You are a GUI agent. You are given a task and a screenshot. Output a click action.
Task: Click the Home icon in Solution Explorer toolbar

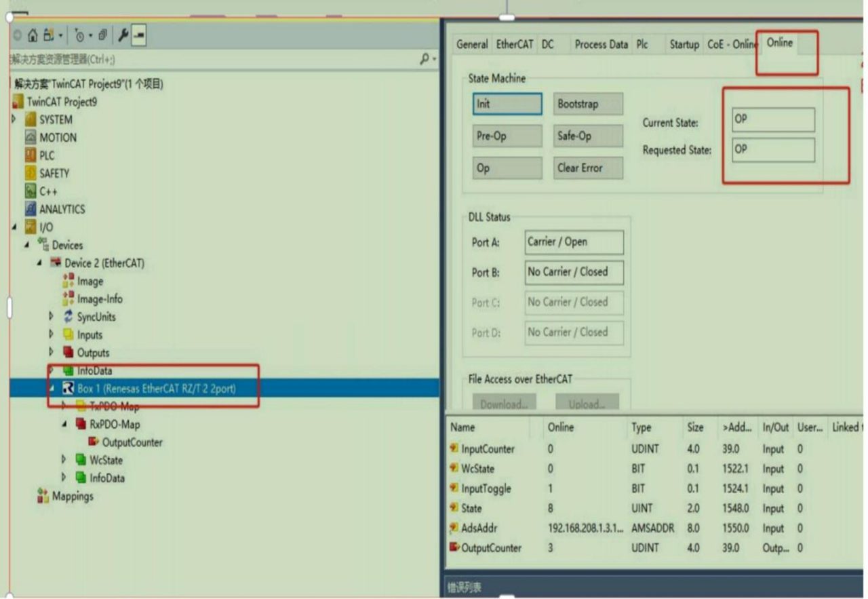tap(33, 35)
